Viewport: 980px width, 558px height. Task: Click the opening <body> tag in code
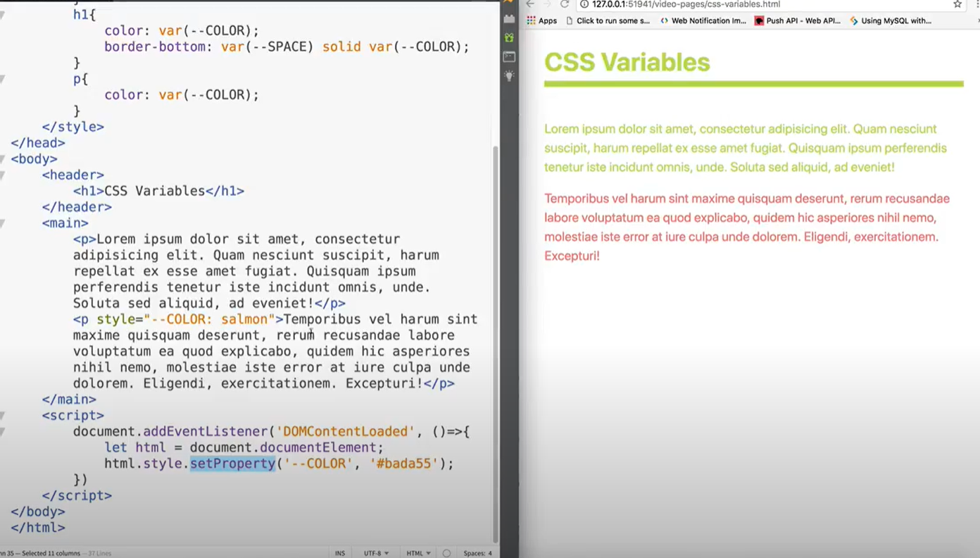pos(34,159)
